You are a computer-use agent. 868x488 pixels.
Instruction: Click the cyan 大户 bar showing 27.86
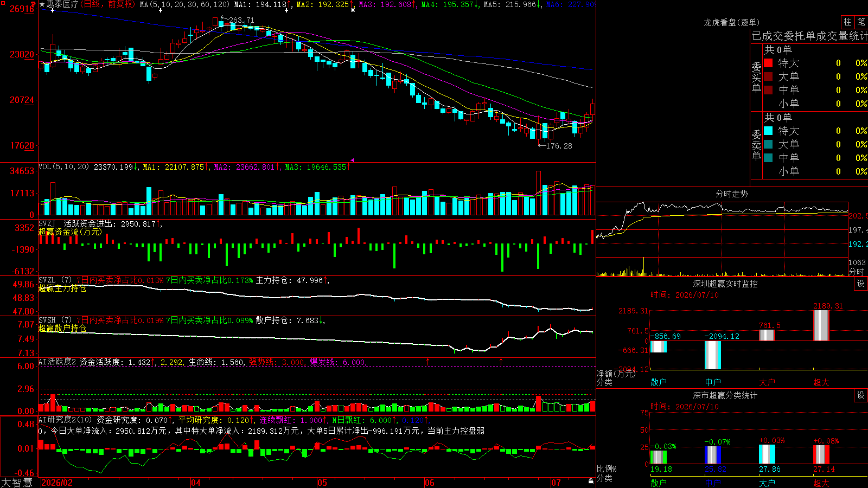[x=767, y=454]
